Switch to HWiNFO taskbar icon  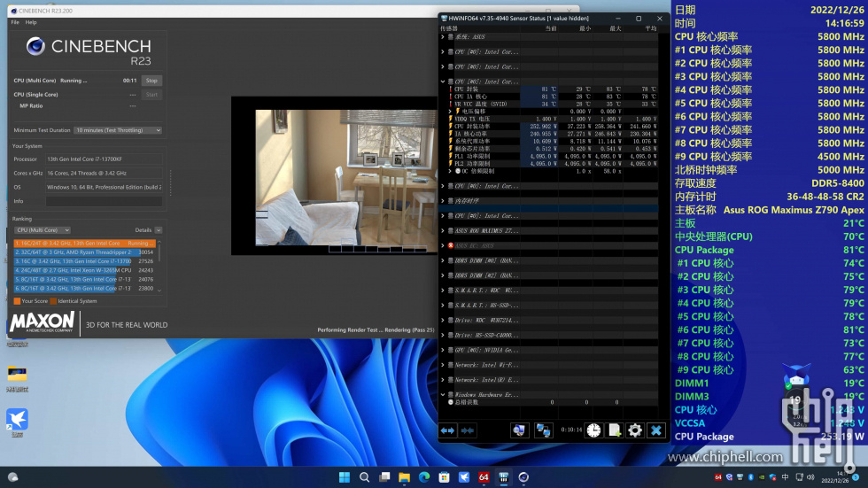(x=504, y=477)
